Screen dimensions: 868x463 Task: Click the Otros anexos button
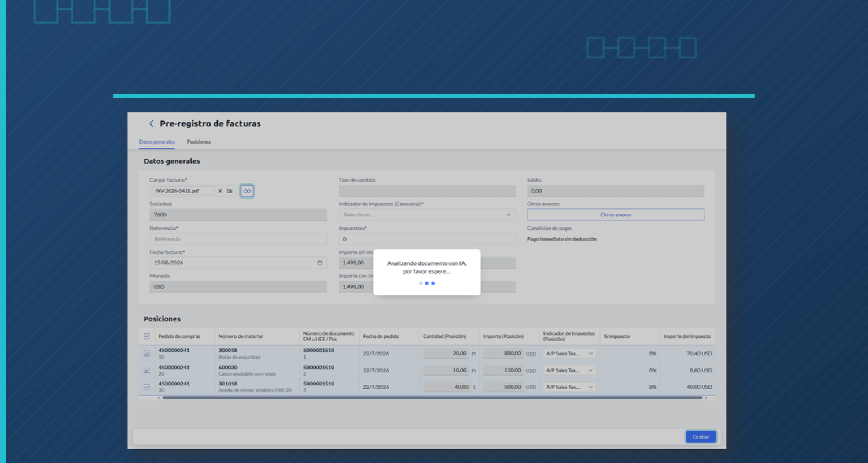tap(616, 215)
